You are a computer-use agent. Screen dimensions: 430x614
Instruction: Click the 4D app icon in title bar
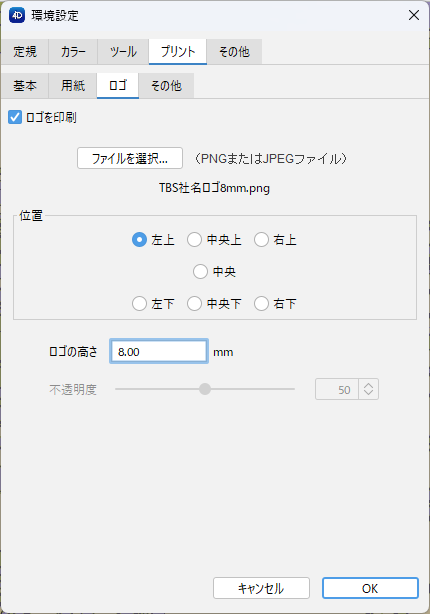coord(17,16)
